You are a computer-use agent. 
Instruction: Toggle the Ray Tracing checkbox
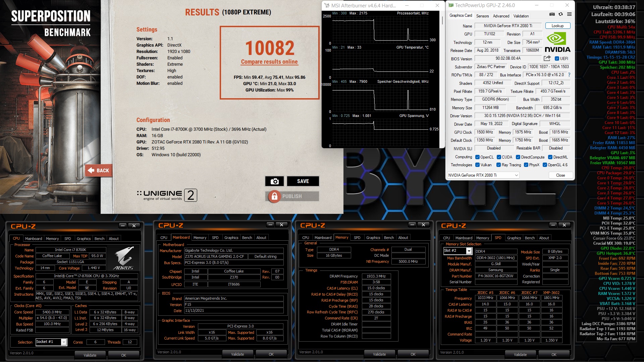[x=499, y=165]
